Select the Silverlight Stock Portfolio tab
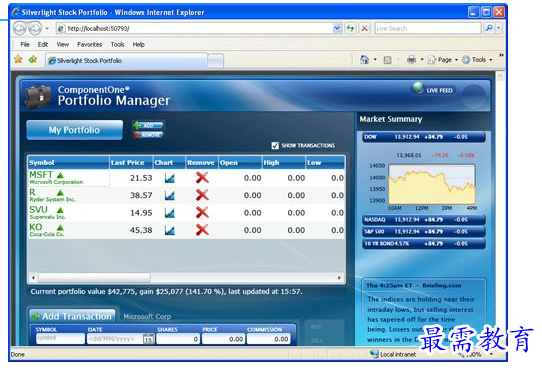542x371 pixels. (x=127, y=61)
